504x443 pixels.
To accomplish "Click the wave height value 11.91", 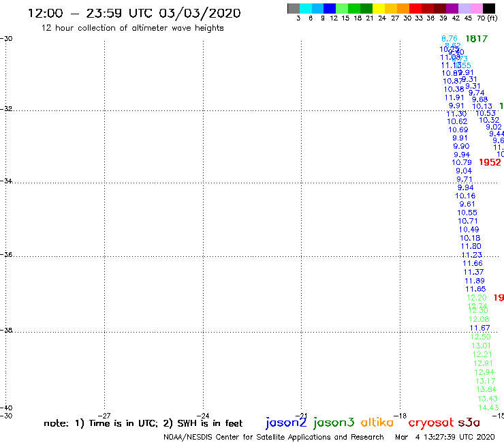I will pos(454,97).
